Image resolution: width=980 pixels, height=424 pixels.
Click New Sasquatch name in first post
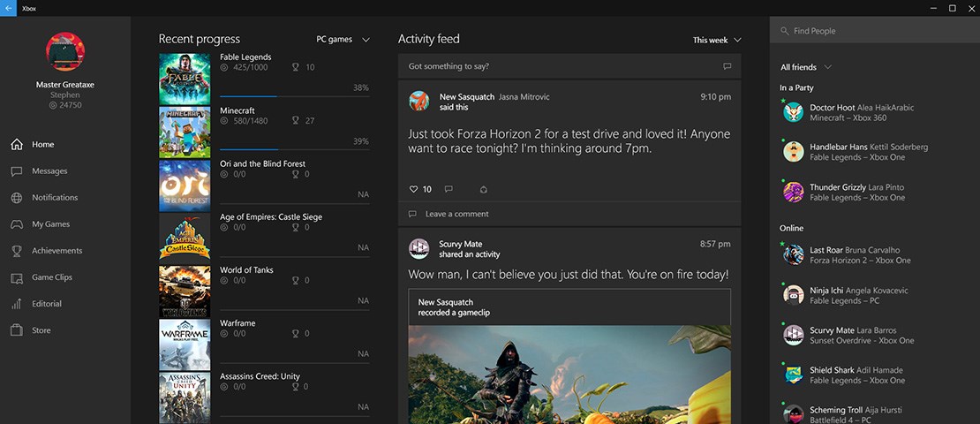467,97
